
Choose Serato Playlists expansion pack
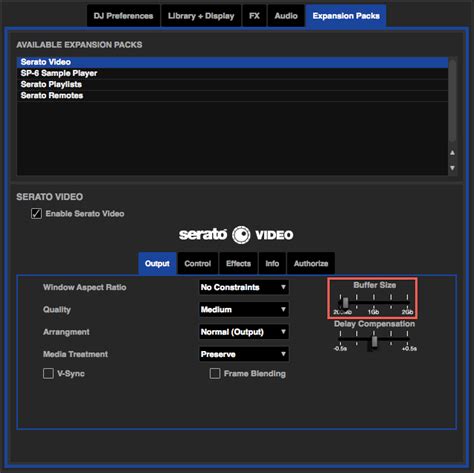232,84
